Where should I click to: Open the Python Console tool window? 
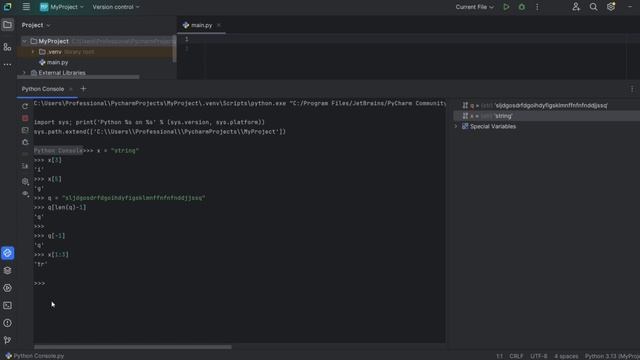click(x=7, y=253)
